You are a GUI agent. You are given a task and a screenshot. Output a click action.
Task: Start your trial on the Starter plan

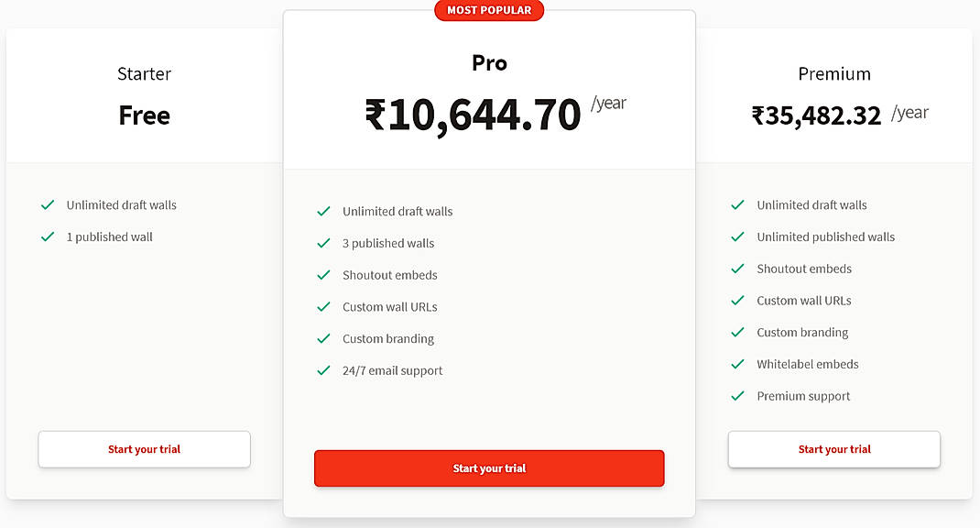(x=144, y=449)
